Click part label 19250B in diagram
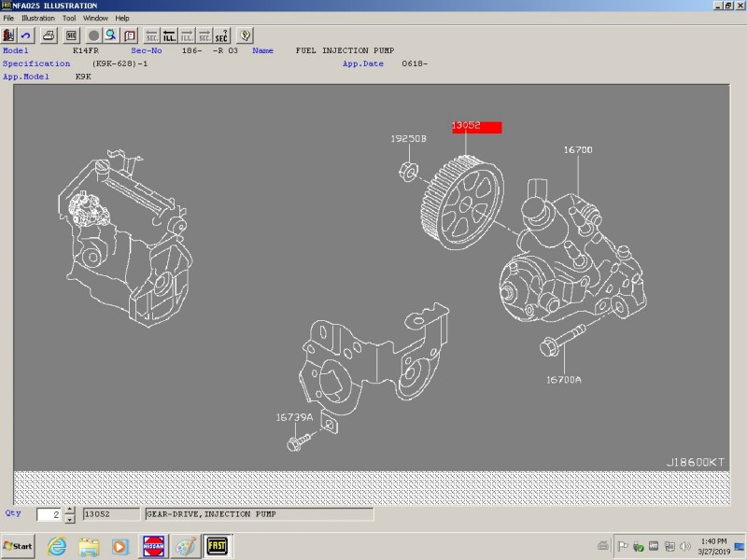Viewport: 747px width, 560px height. coord(408,138)
